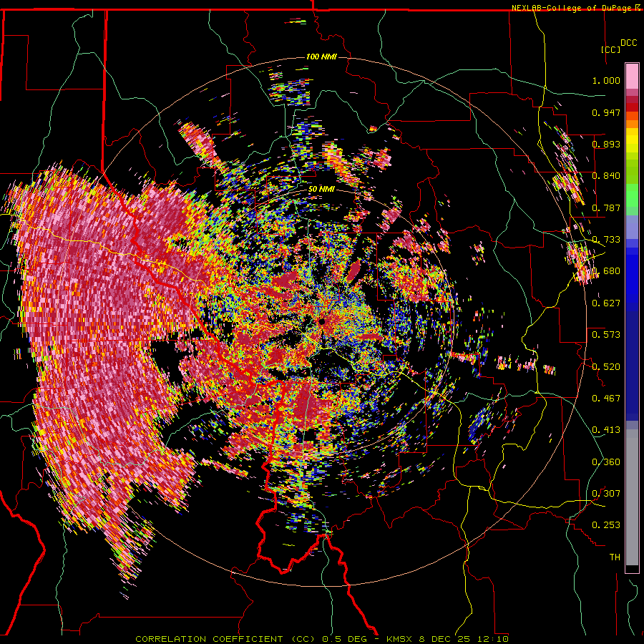This screenshot has height=644, width=644.
Task: Select the 0.307 legend value
Action: pos(606,494)
